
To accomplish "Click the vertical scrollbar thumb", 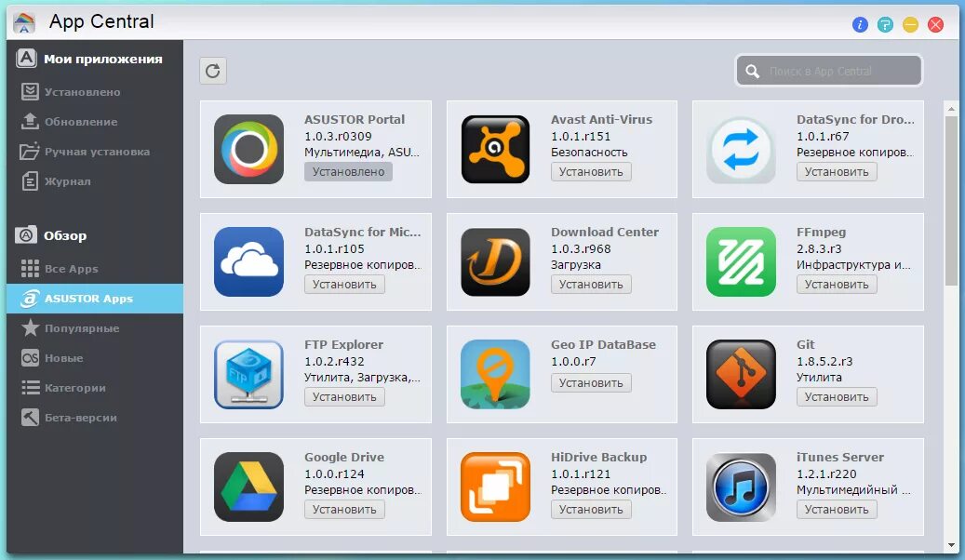I will 951,200.
